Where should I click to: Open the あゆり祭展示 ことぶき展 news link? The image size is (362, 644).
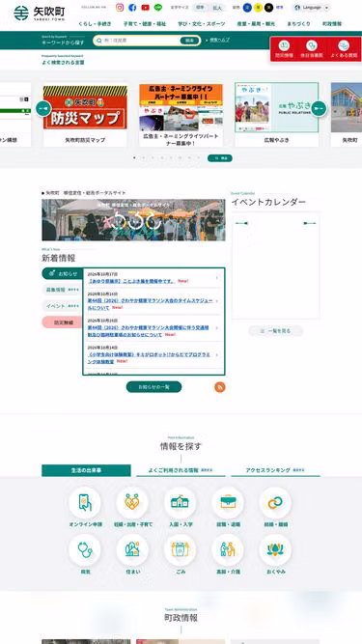point(131,281)
